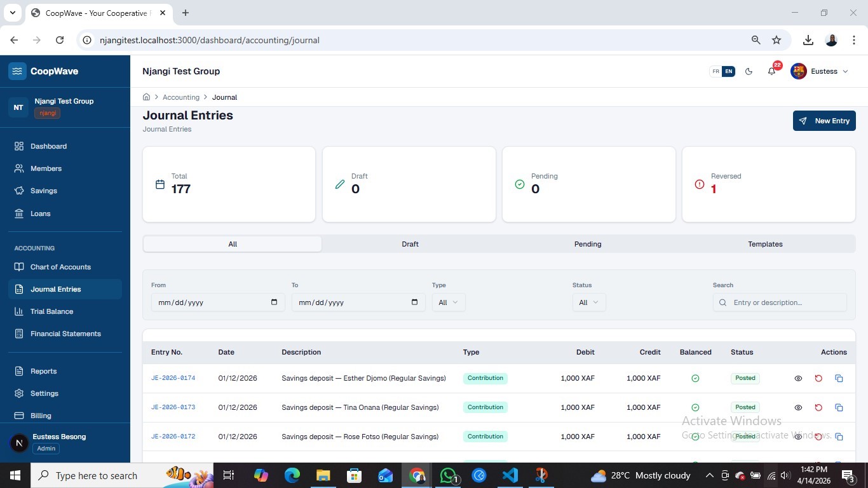Open entry JE-2026-0173 link

click(173, 407)
